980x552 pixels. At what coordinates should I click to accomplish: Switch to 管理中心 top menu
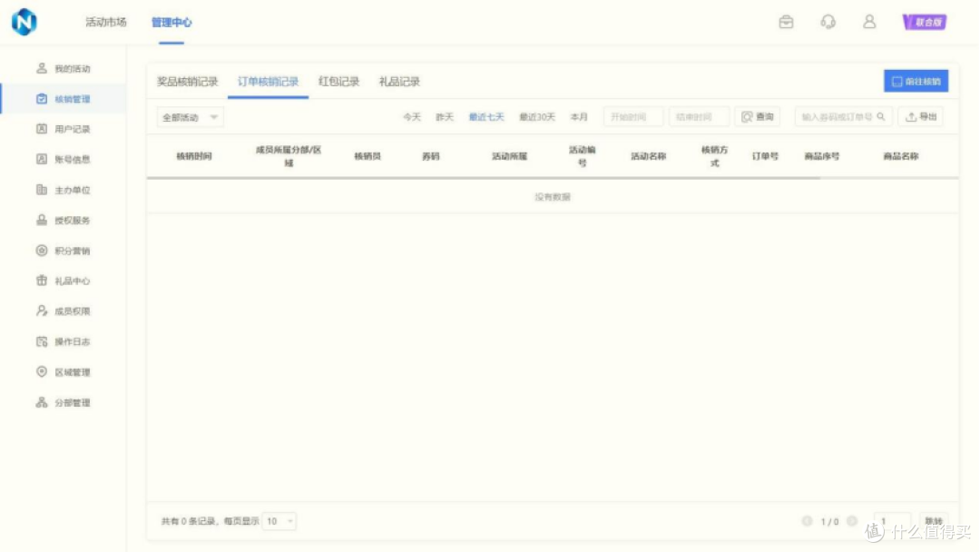171,22
